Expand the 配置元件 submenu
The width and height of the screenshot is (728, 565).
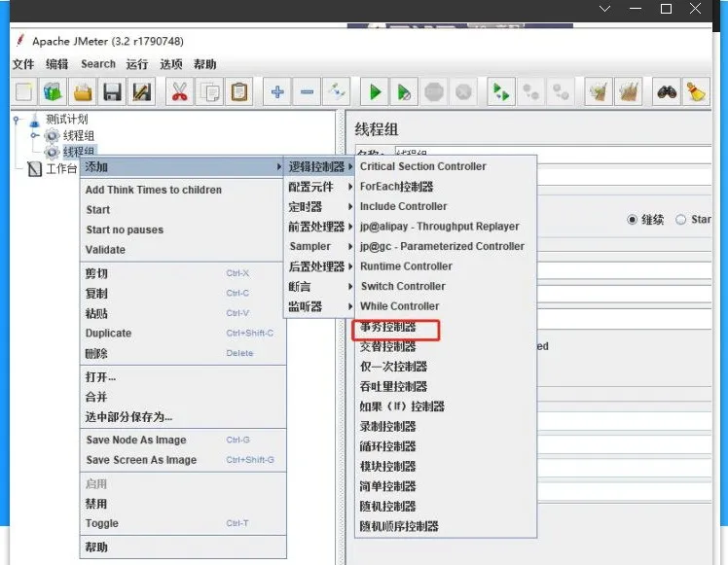[319, 187]
